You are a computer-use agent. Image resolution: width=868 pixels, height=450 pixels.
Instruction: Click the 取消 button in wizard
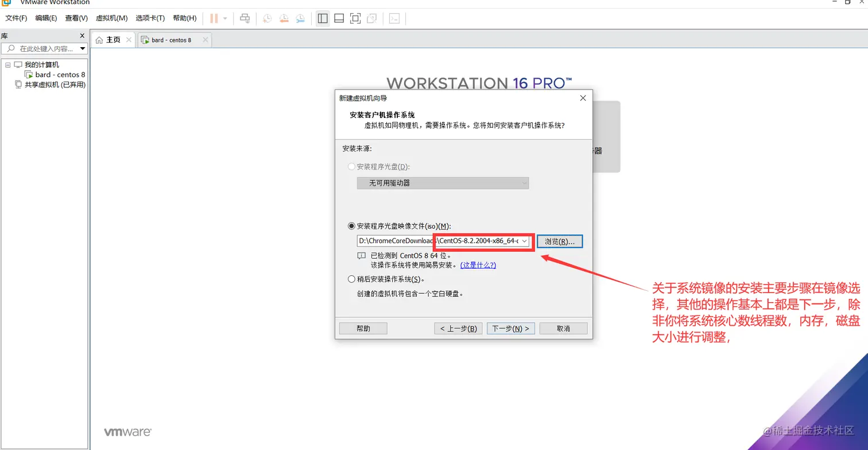tap(563, 328)
